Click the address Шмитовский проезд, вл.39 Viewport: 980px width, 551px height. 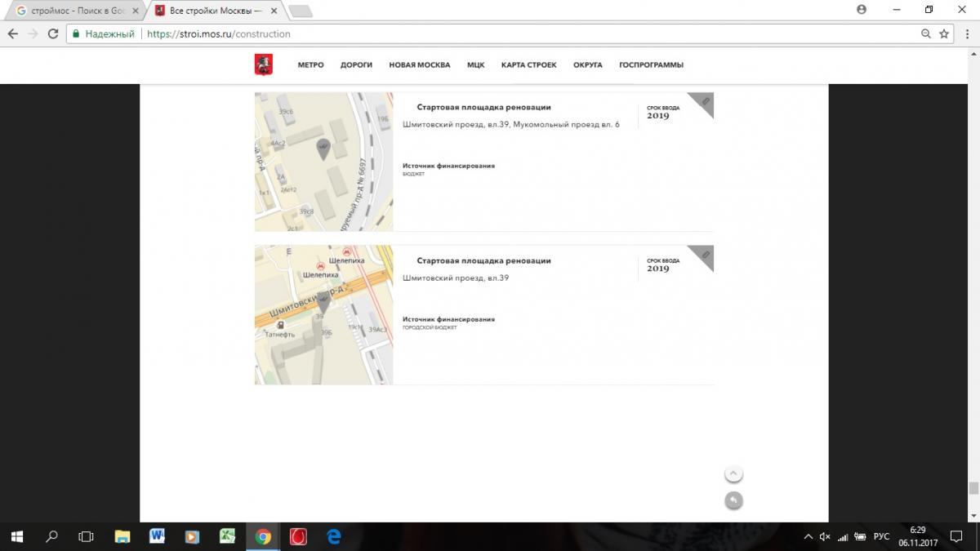(x=456, y=278)
